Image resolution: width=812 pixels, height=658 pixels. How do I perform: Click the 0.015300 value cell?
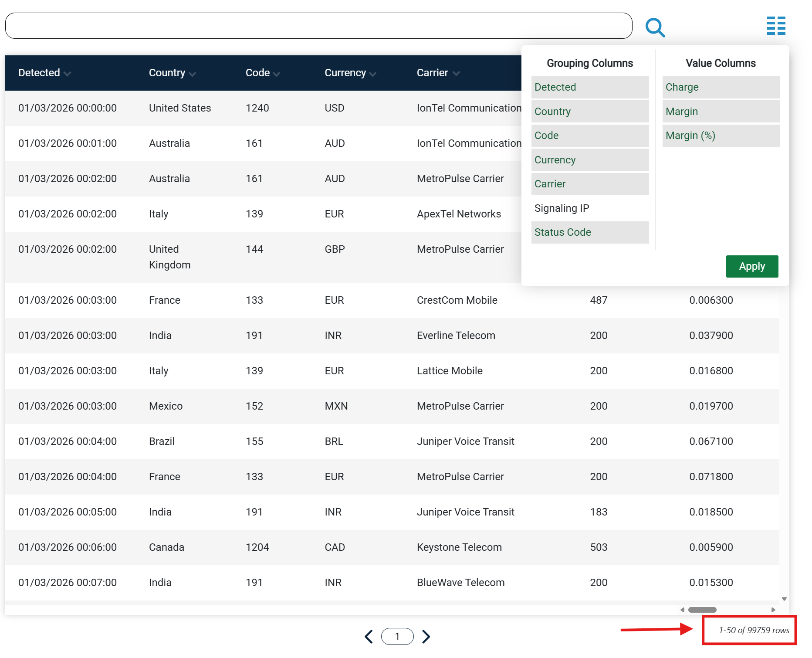(x=711, y=583)
